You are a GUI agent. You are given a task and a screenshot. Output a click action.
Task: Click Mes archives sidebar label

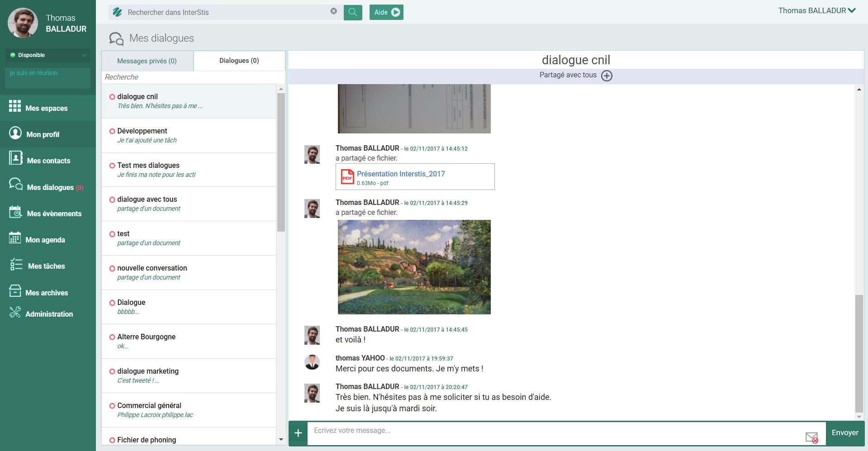tap(47, 293)
